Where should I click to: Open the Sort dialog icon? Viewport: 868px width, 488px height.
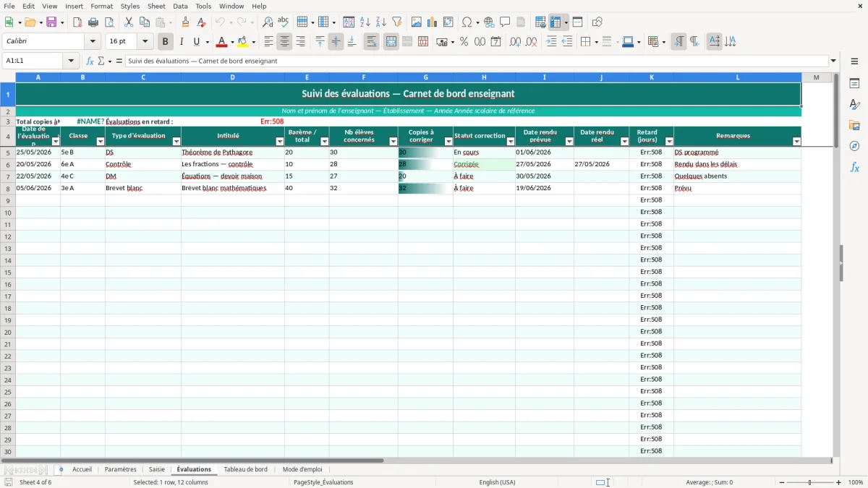[x=349, y=22]
